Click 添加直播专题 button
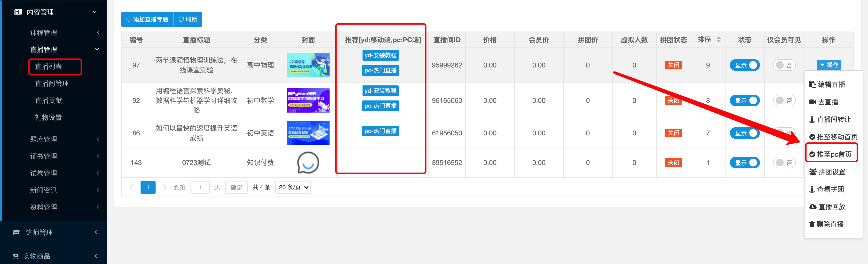Image resolution: width=868 pixels, height=264 pixels. point(147,19)
